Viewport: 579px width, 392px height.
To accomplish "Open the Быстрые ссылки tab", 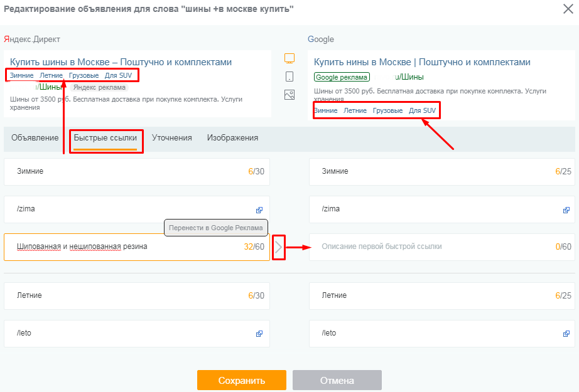I will pos(106,138).
